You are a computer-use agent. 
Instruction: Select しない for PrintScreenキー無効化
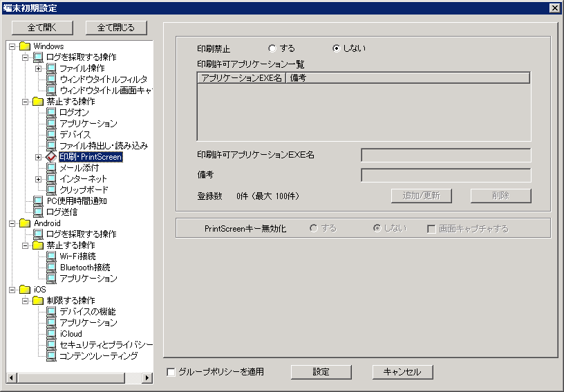(377, 228)
